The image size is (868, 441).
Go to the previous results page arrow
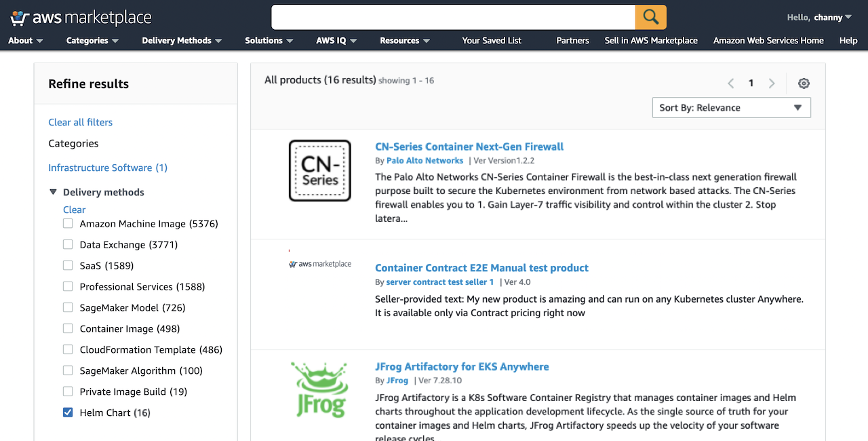(730, 83)
